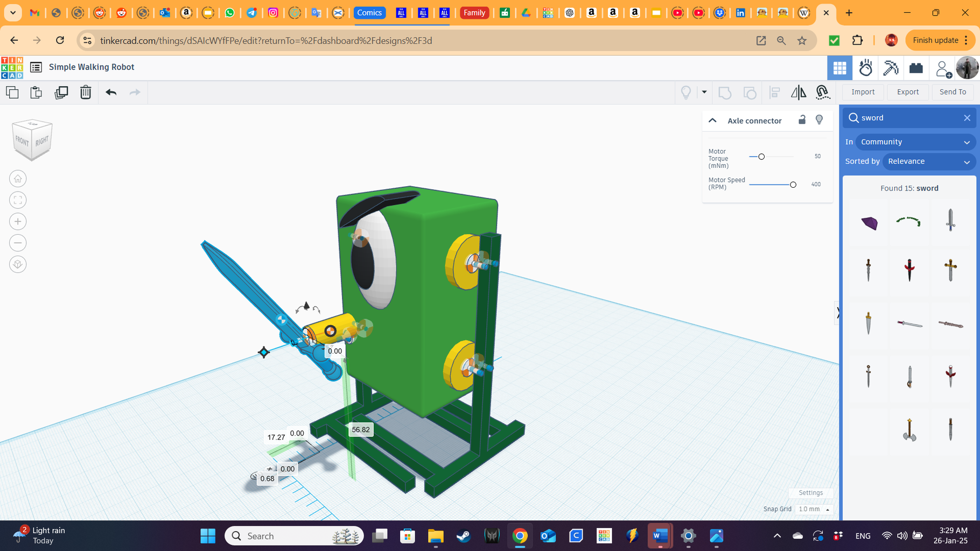Select the 56.82 dimension label
This screenshot has height=551, width=980.
(361, 429)
